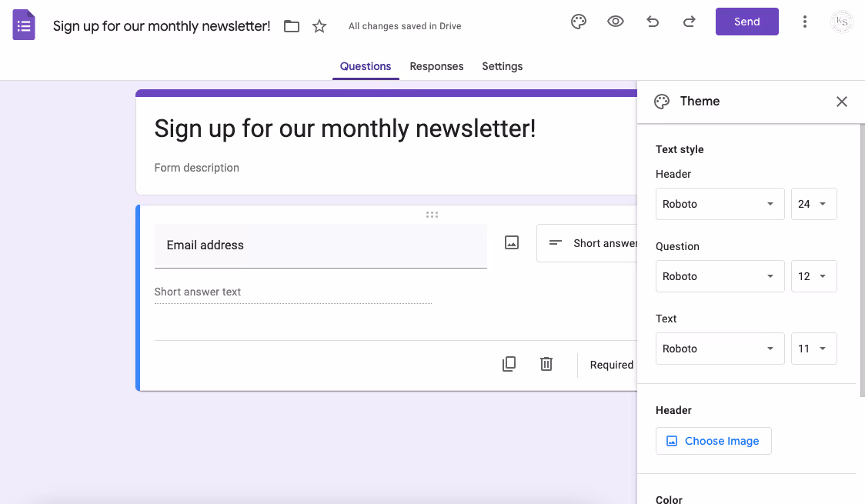865x504 pixels.
Task: Duplicate the Email address question
Action: point(509,363)
